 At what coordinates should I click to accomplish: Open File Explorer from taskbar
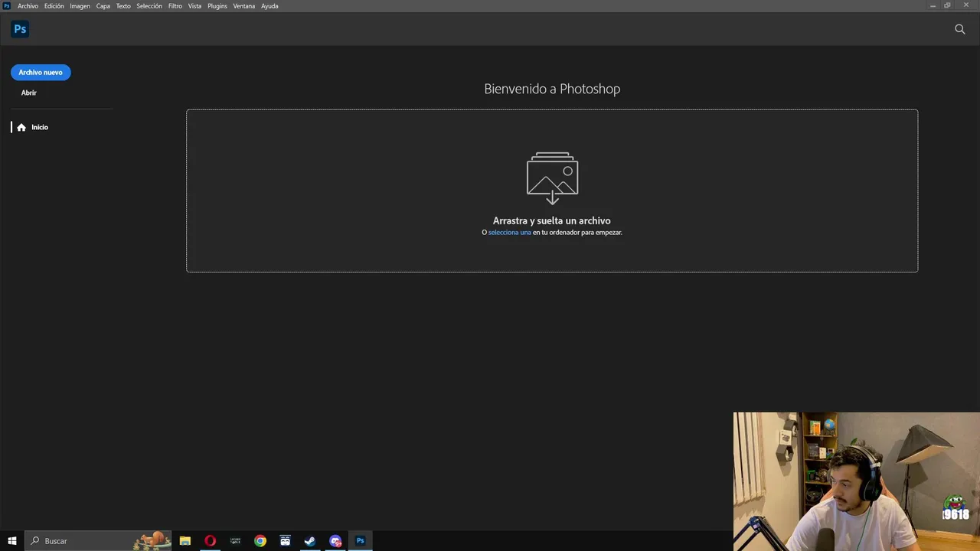(x=185, y=541)
